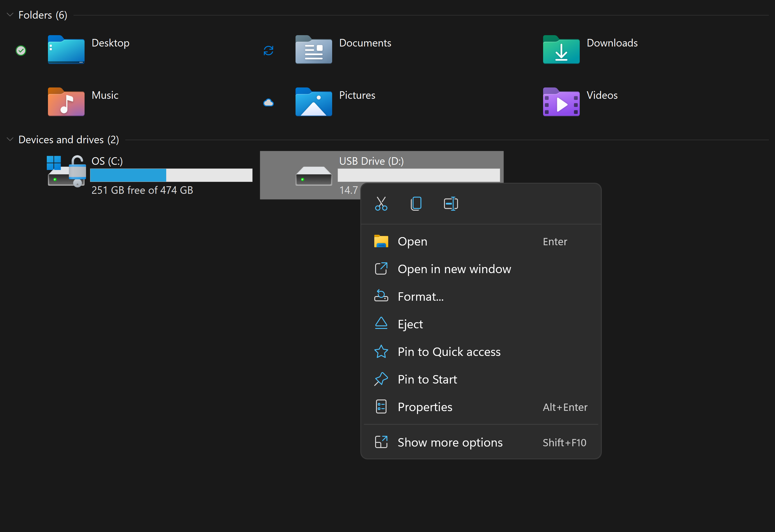
Task: Select Open in new window for USB Drive
Action: 454,269
